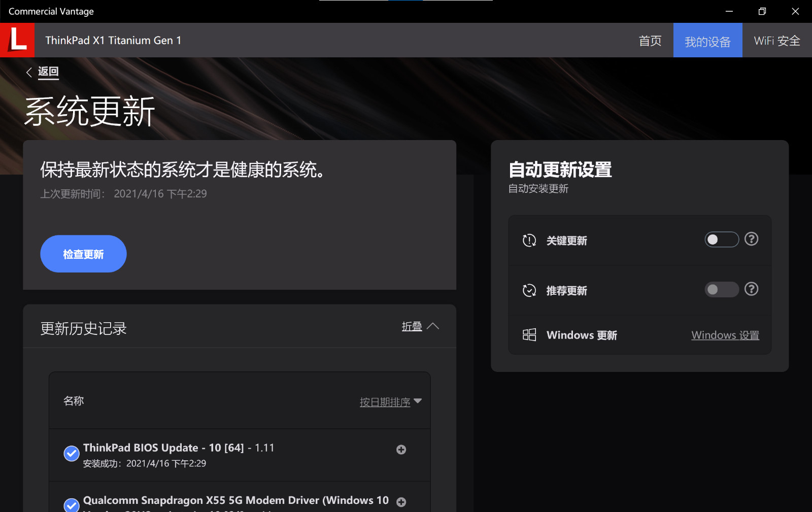Screen dimensions: 812x512
Task: Click the 关键更新 label
Action: [x=566, y=241]
